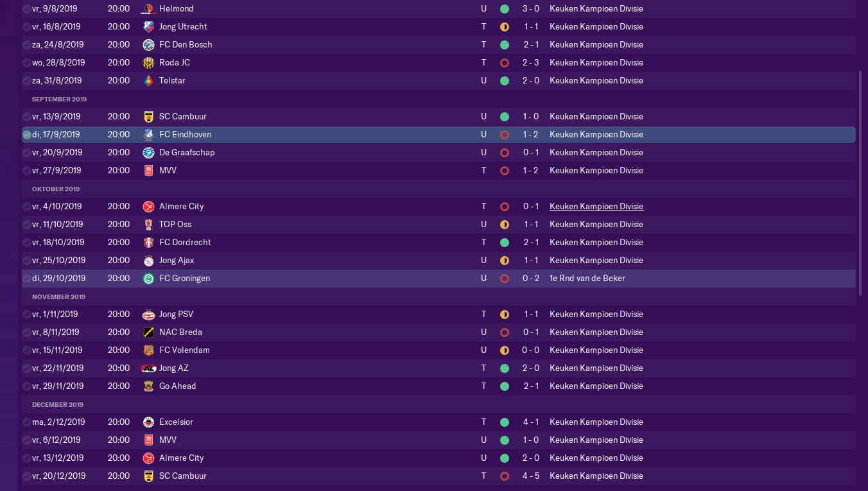Click the yellow draw indicator for Jong Utrecht match
868x491 pixels.
click(x=505, y=27)
